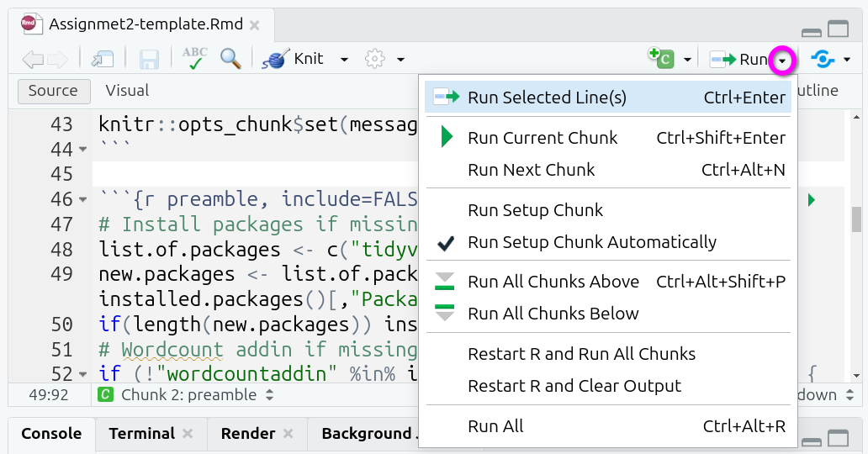
Task: Click the Wordcount addin comment line 51
Action: coord(258,350)
